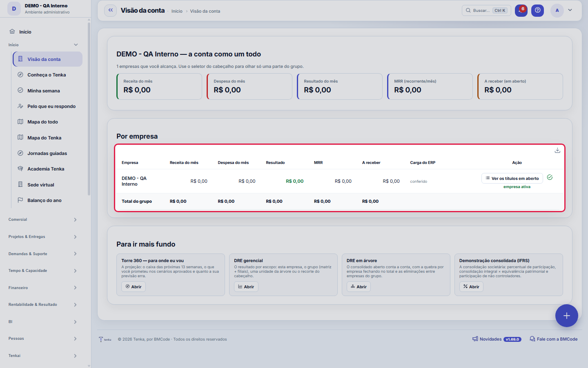588x368 pixels.
Task: Click the D workspace avatar
Action: [14, 9]
